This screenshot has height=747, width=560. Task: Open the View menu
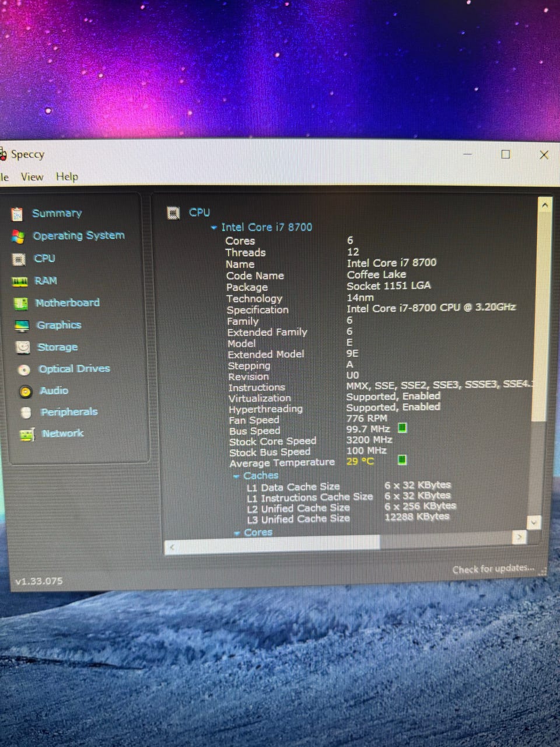(x=32, y=177)
